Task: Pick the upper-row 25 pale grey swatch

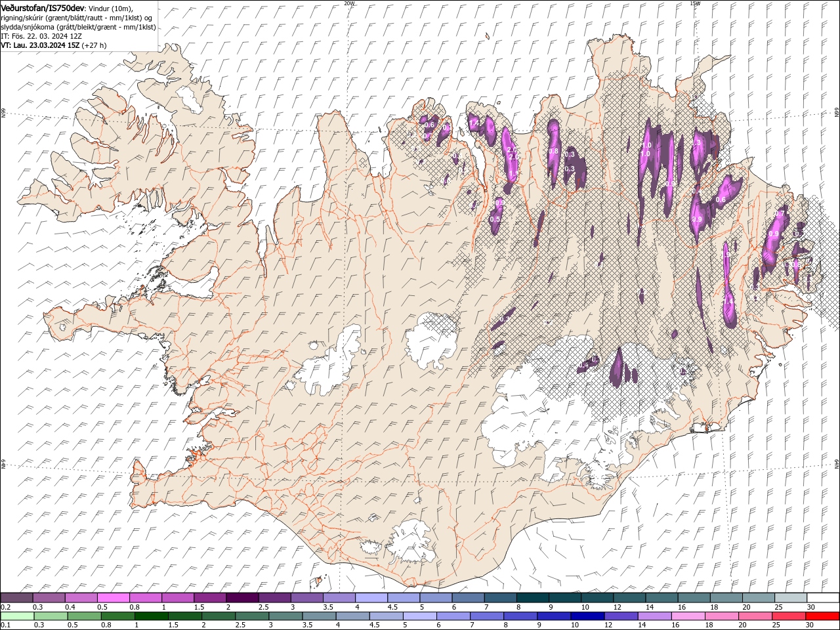Action: click(790, 598)
